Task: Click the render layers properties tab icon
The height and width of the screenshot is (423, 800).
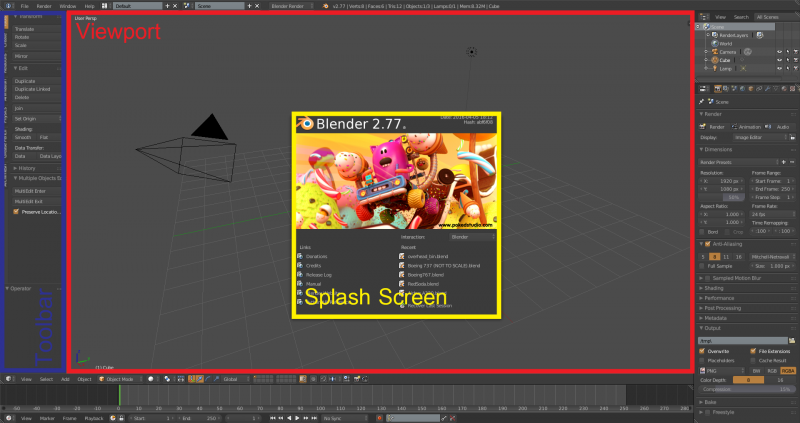Action: 726,88
